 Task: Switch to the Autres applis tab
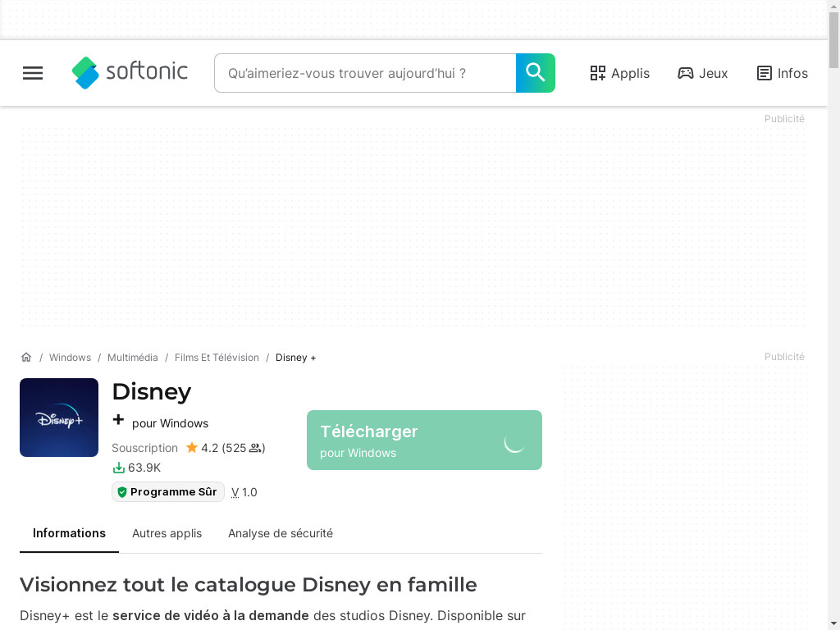[167, 533]
